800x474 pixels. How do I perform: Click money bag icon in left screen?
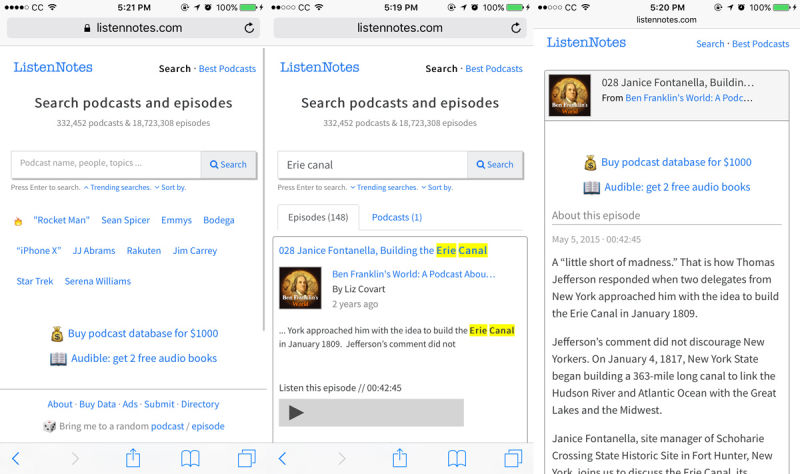click(x=57, y=334)
